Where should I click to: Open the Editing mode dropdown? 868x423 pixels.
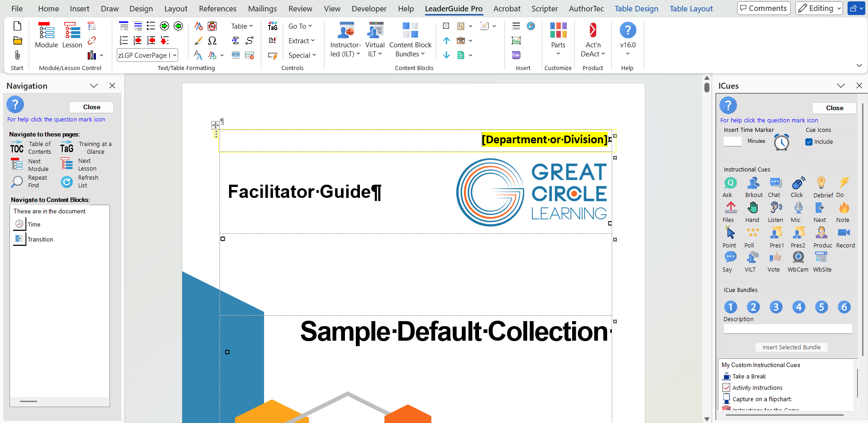tap(819, 8)
